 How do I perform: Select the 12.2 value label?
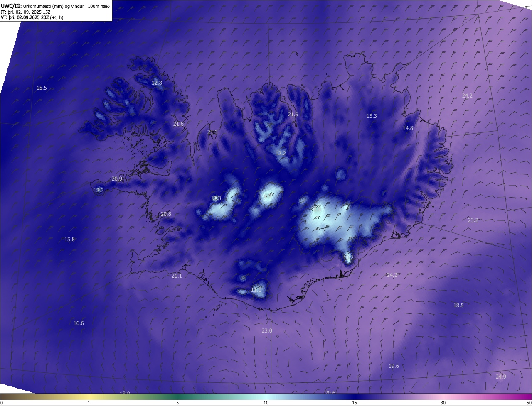[x=281, y=153]
